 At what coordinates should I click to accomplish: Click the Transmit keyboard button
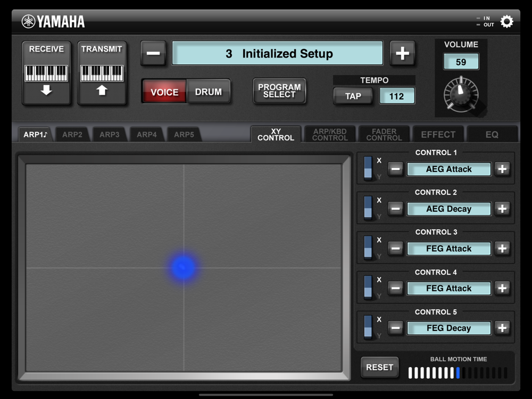(102, 73)
